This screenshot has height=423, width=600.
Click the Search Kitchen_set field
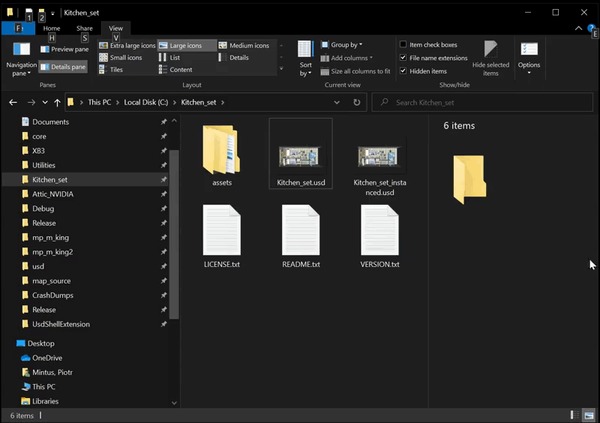[x=482, y=103]
